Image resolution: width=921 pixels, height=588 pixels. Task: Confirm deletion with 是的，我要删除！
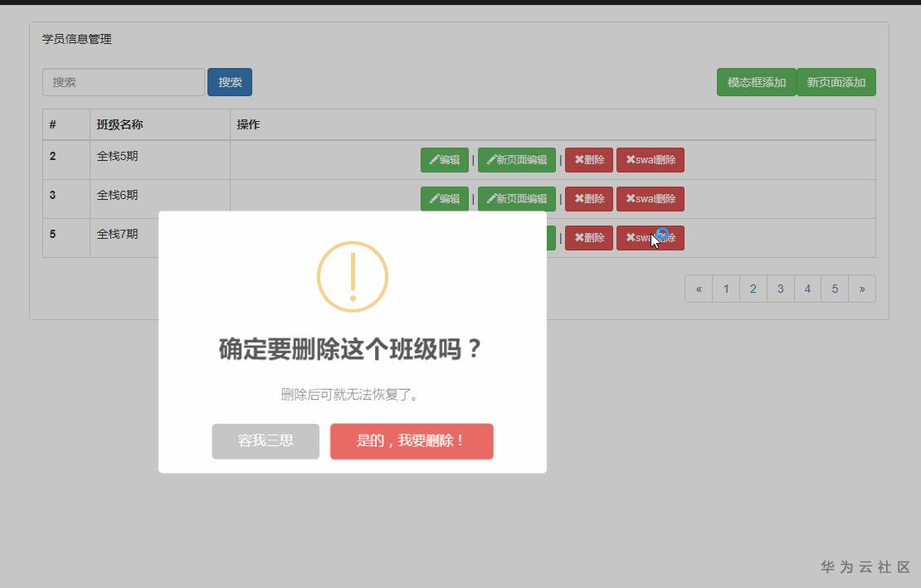click(412, 441)
